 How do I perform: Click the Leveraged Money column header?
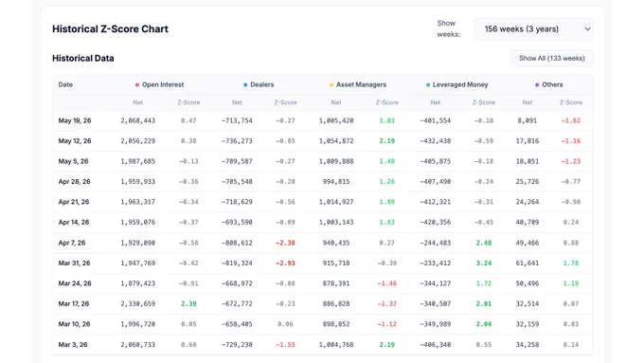[460, 84]
